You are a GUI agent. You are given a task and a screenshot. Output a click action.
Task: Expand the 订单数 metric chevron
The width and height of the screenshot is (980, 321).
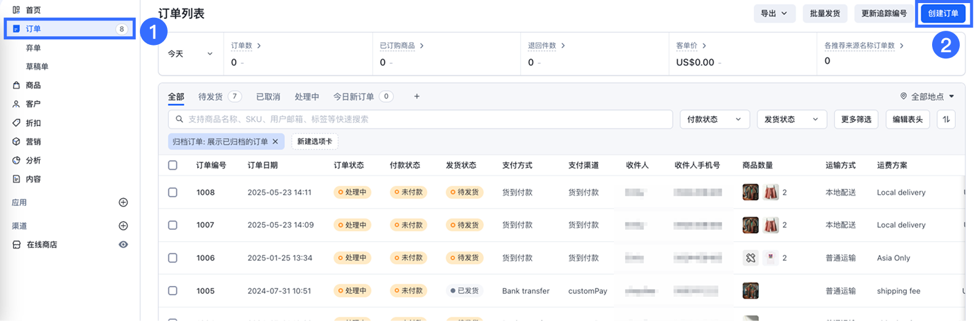coord(259,46)
